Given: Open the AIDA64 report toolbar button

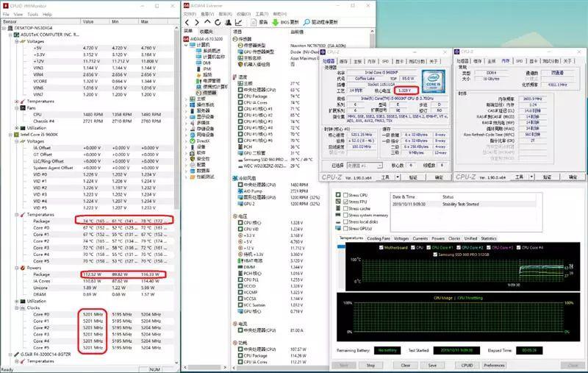Looking at the screenshot, I should click(x=259, y=23).
